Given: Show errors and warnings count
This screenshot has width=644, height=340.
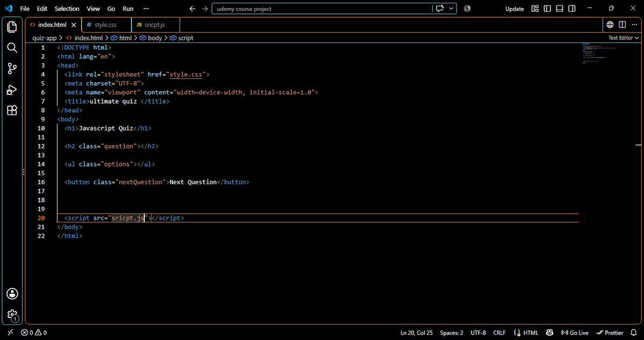Looking at the screenshot, I should tap(34, 333).
